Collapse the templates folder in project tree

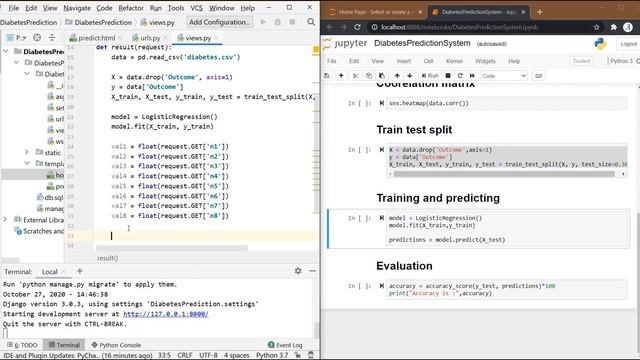point(27,163)
